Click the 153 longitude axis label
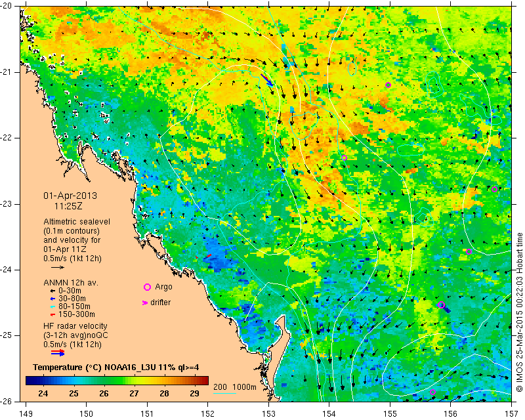This screenshot has width=525, height=420. [x=268, y=413]
